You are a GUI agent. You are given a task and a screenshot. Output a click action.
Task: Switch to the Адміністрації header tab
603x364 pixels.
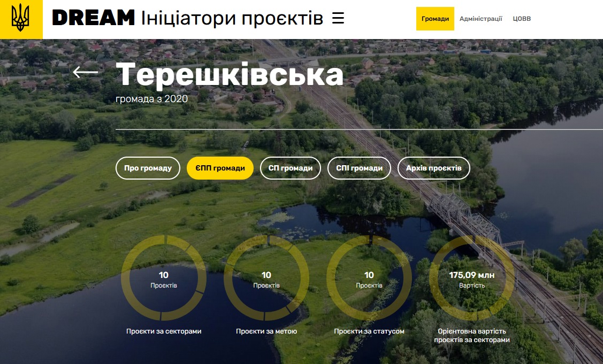click(x=480, y=19)
